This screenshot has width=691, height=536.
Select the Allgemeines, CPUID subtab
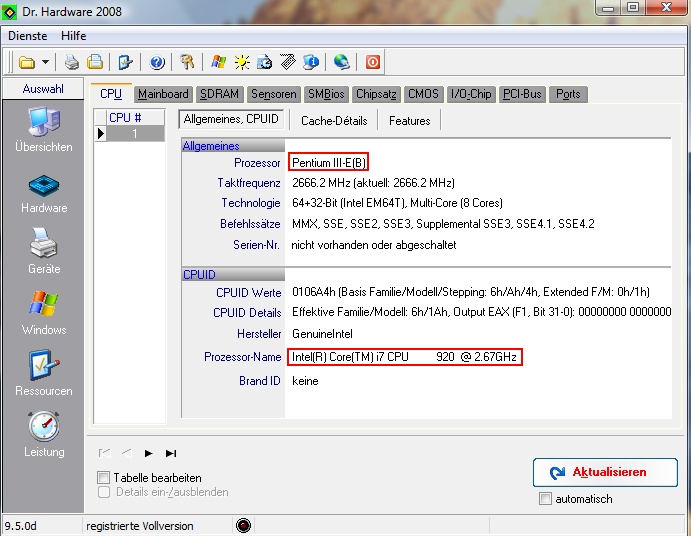tap(231, 119)
